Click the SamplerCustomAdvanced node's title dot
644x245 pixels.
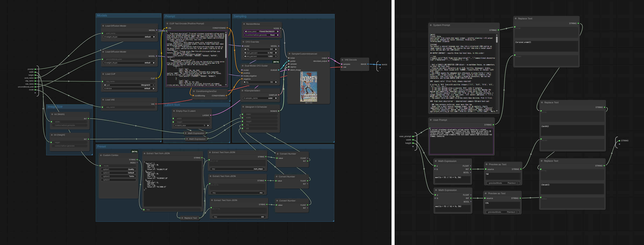click(x=290, y=54)
